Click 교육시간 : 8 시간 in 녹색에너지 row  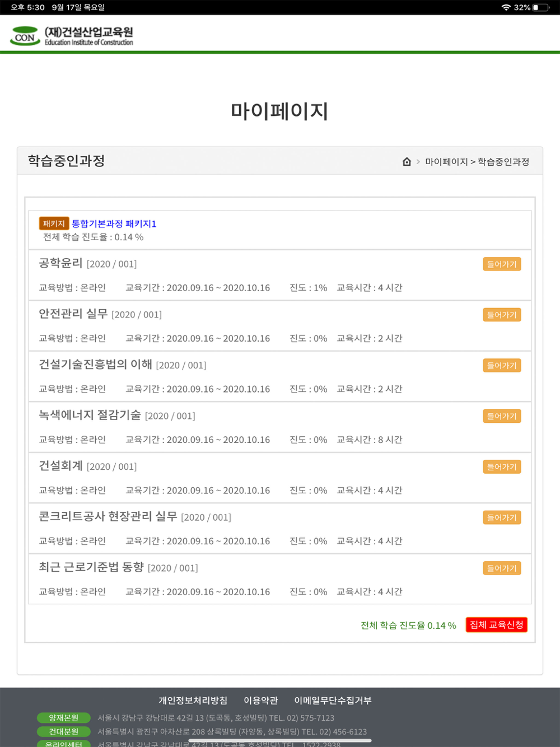[370, 440]
